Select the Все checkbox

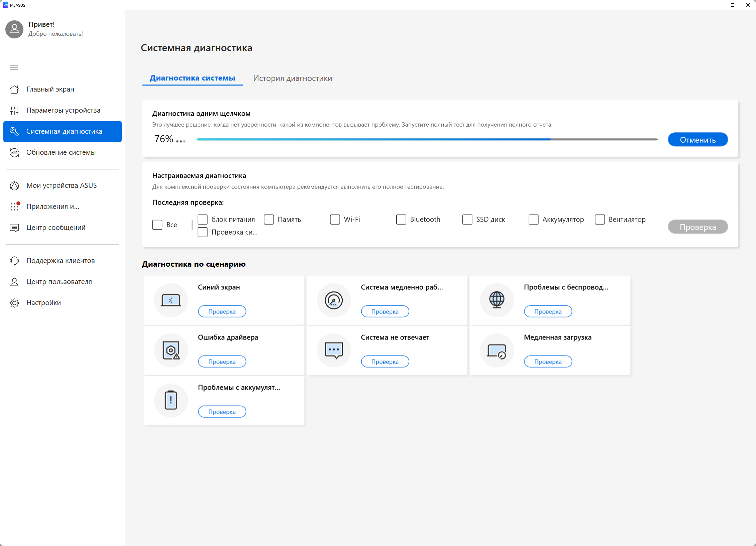point(157,225)
